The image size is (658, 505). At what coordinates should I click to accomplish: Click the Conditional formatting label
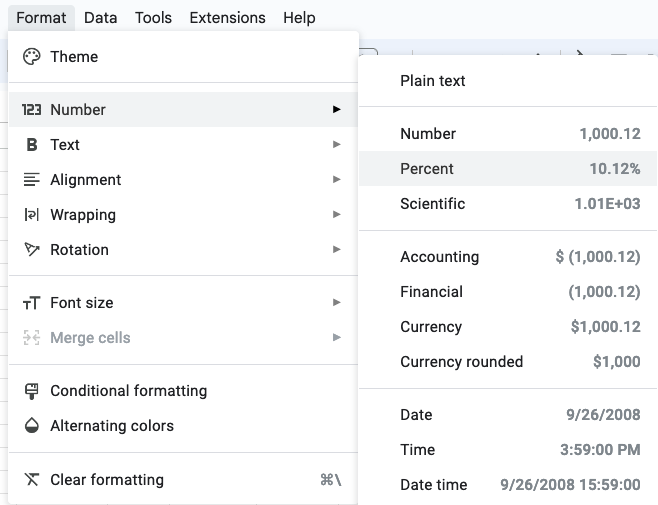[129, 391]
